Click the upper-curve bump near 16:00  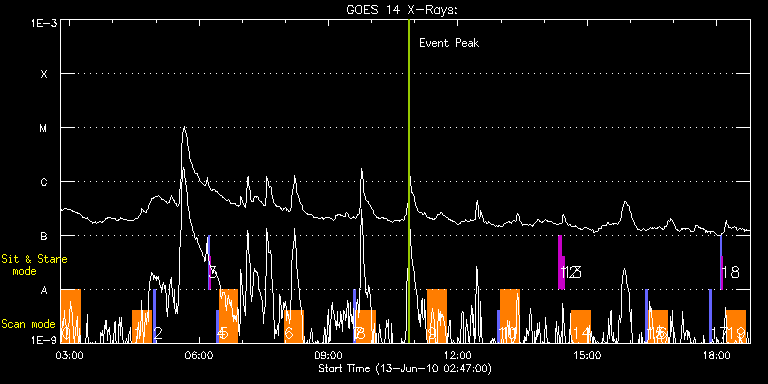(625, 203)
